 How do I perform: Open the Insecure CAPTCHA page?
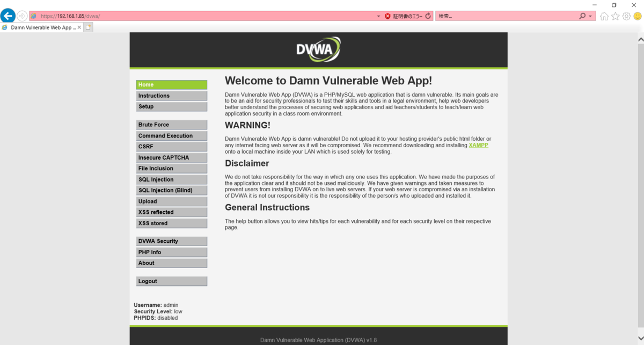pos(171,157)
